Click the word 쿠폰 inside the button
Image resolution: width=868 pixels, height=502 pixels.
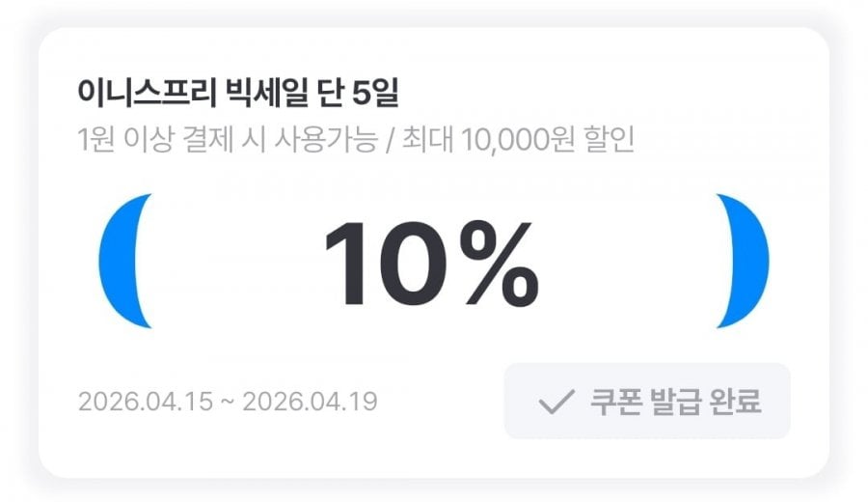611,402
